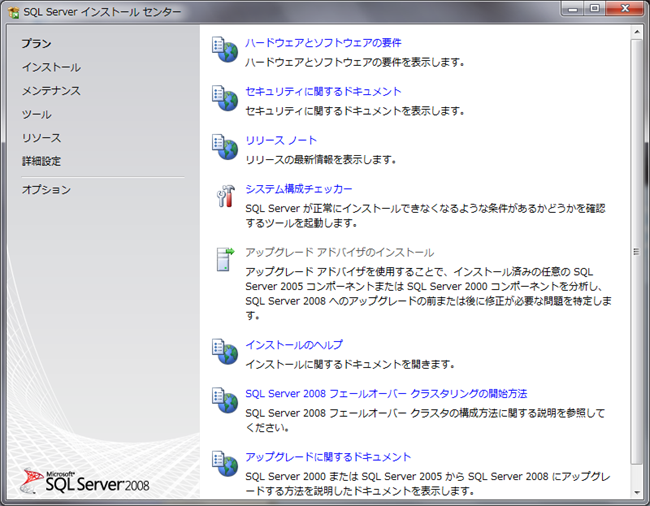Switch to the リソース page
The image size is (650, 506).
click(x=41, y=138)
